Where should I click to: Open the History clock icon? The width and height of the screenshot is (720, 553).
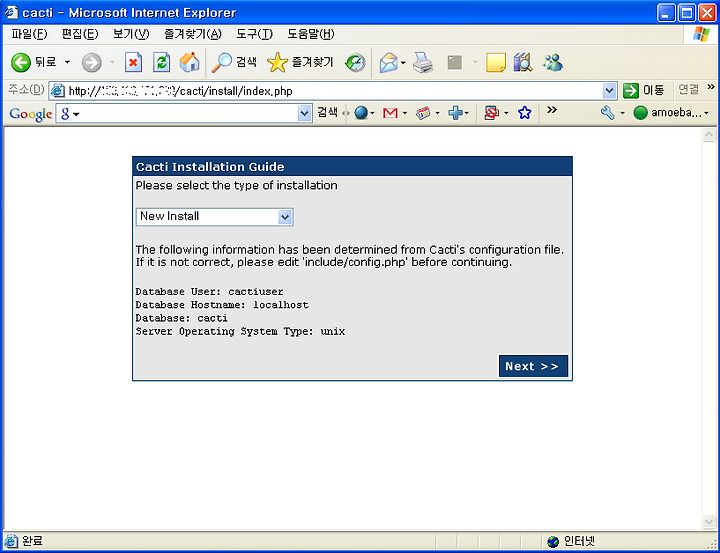click(x=355, y=63)
